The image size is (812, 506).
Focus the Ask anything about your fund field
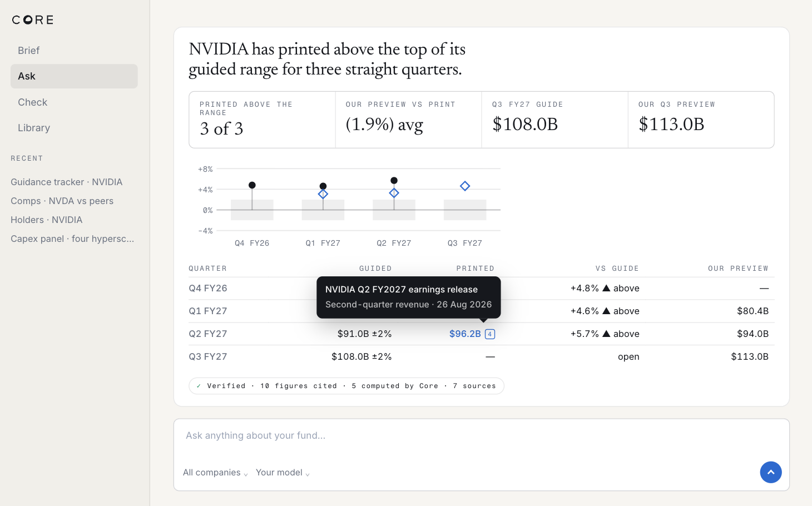(481, 436)
